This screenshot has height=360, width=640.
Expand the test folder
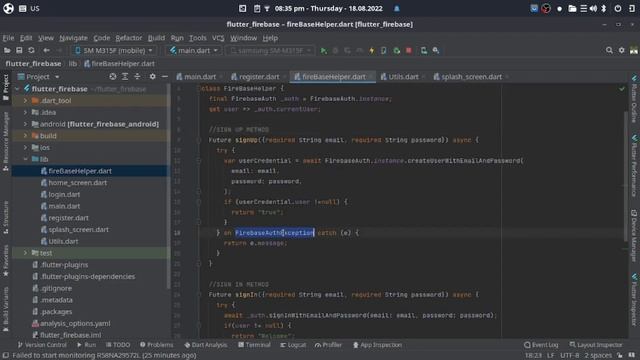click(25, 253)
